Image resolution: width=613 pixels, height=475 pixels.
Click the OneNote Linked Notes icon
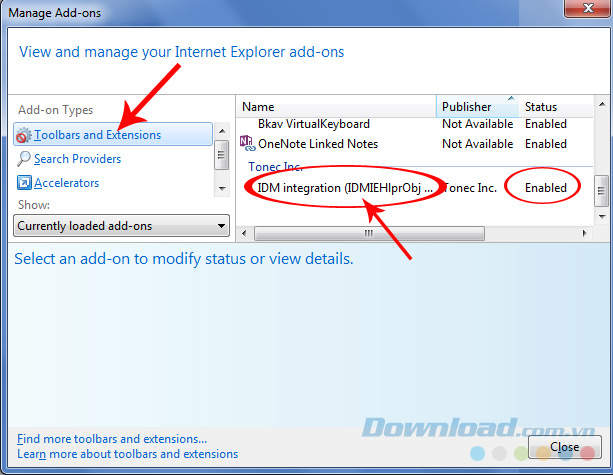(247, 143)
